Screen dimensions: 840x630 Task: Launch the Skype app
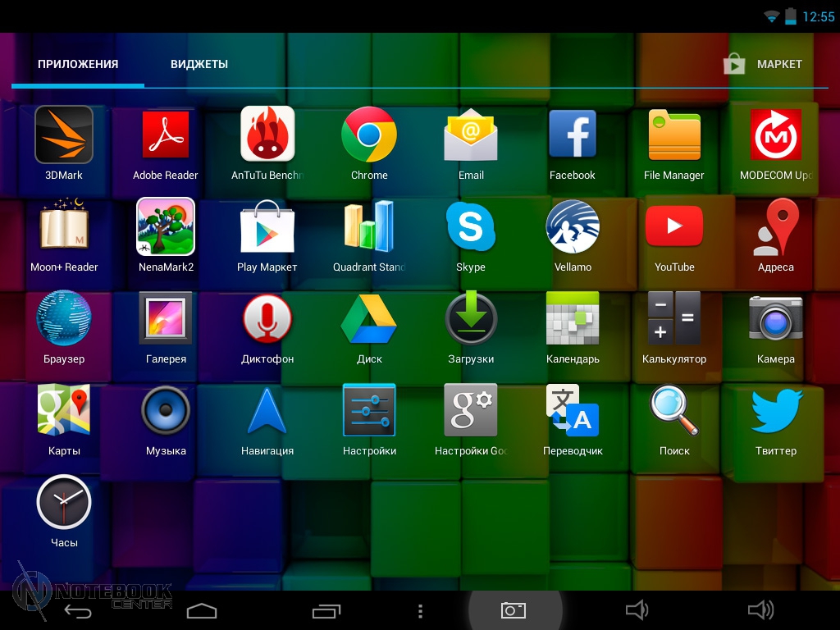[x=471, y=227]
